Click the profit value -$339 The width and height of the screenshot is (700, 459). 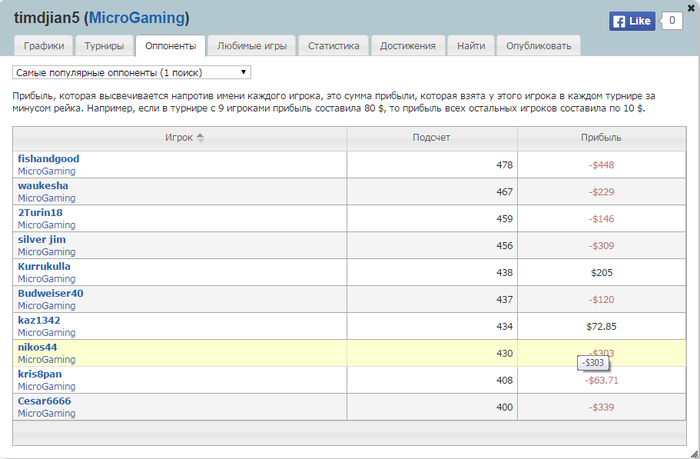(x=601, y=407)
